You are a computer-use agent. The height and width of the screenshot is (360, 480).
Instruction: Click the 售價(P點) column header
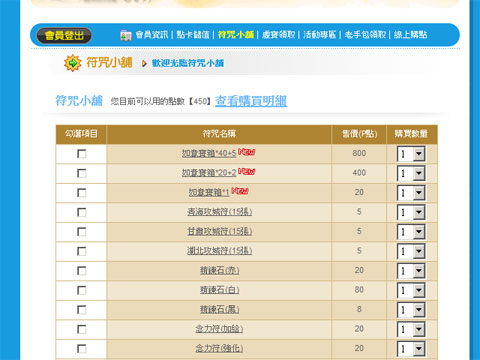(359, 134)
